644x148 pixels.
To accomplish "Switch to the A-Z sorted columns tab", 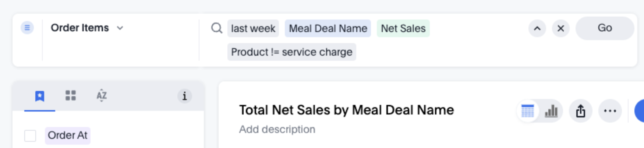I will pos(102,96).
